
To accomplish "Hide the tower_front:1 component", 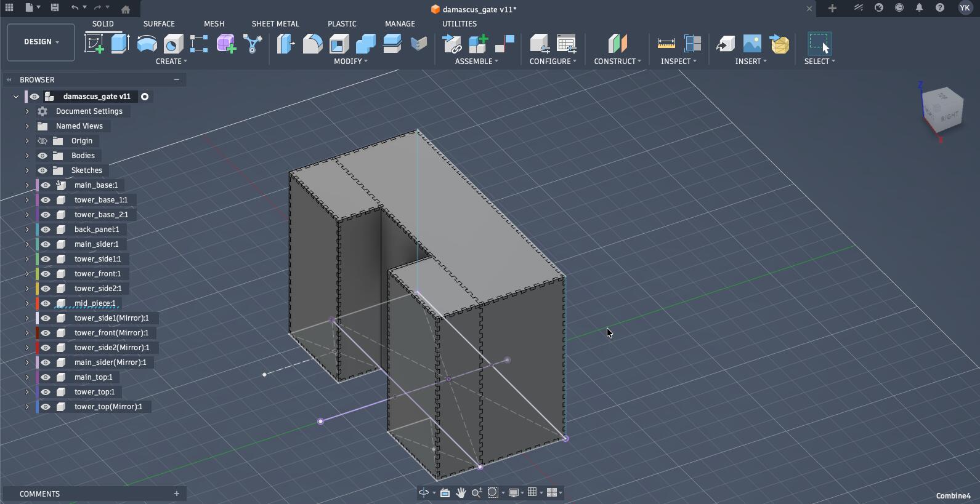I will [46, 274].
